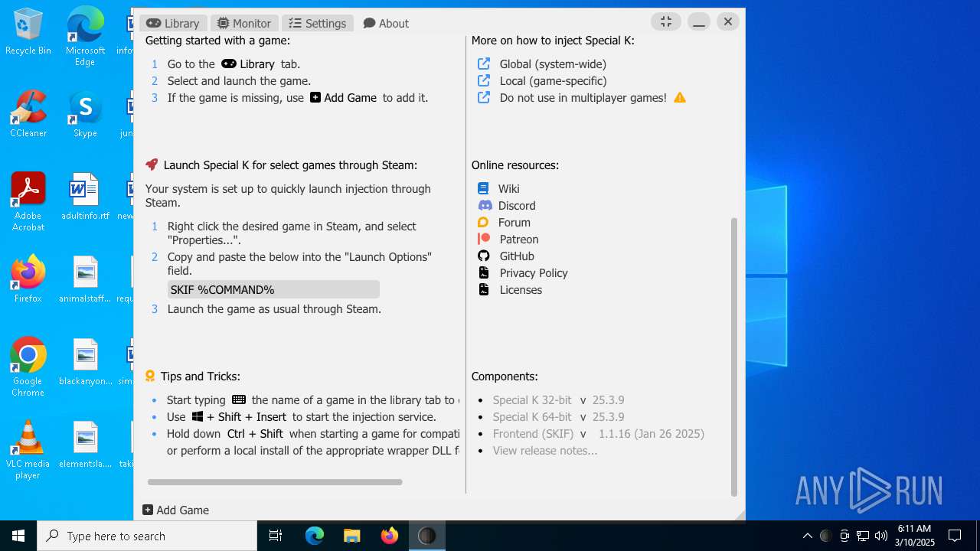The image size is (980, 551).
Task: Open File Explorer from the taskbar
Action: tap(351, 536)
